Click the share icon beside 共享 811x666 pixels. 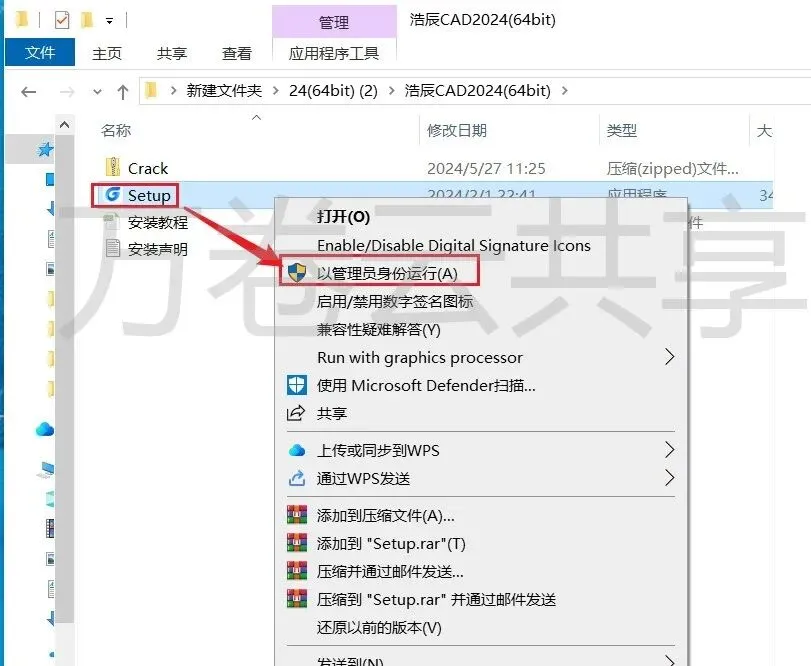coord(296,413)
